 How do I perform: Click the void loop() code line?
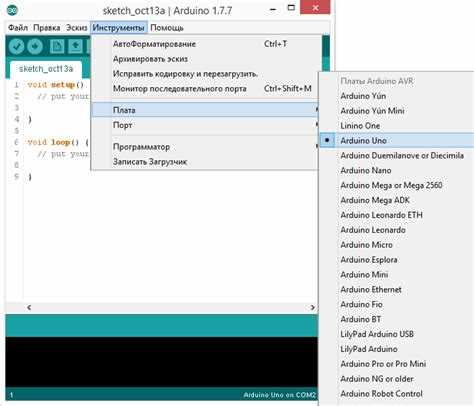click(58, 142)
